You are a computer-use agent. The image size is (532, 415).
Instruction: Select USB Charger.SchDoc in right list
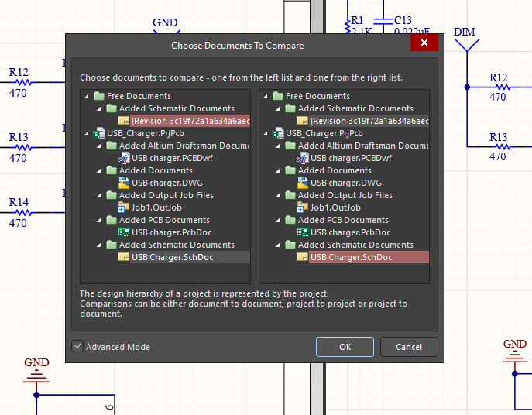click(369, 257)
